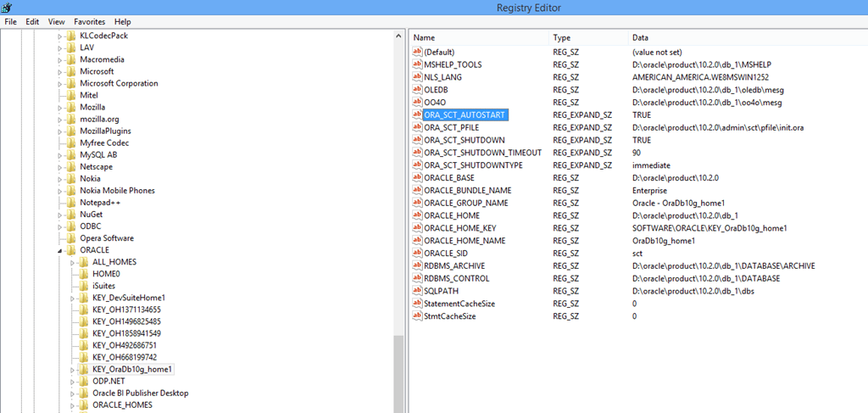Click the folder icon of Opera Software key
868x413 pixels.
[x=71, y=238]
